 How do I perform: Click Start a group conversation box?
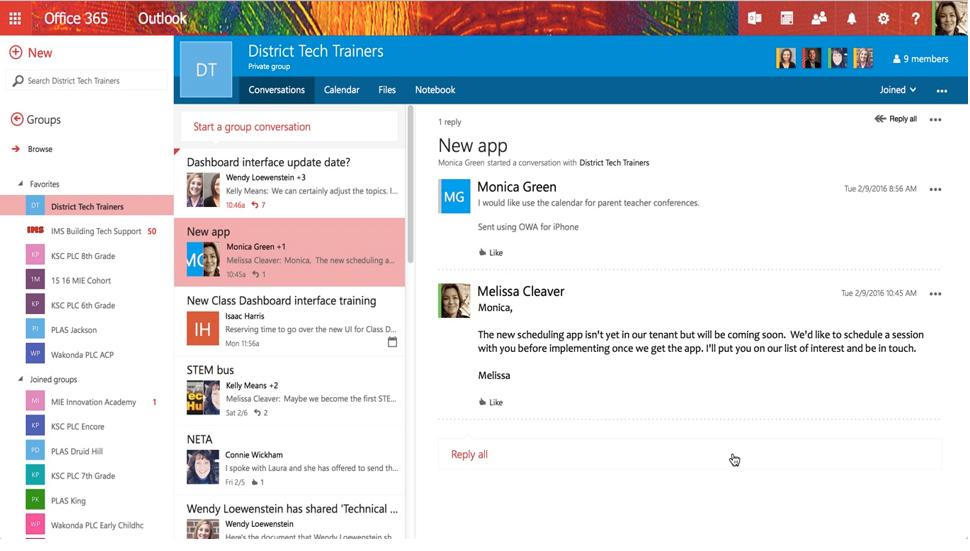[x=290, y=127]
